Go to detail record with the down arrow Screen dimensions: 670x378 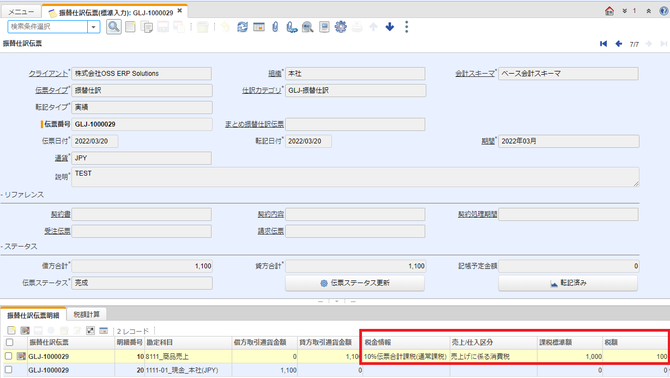point(390,27)
